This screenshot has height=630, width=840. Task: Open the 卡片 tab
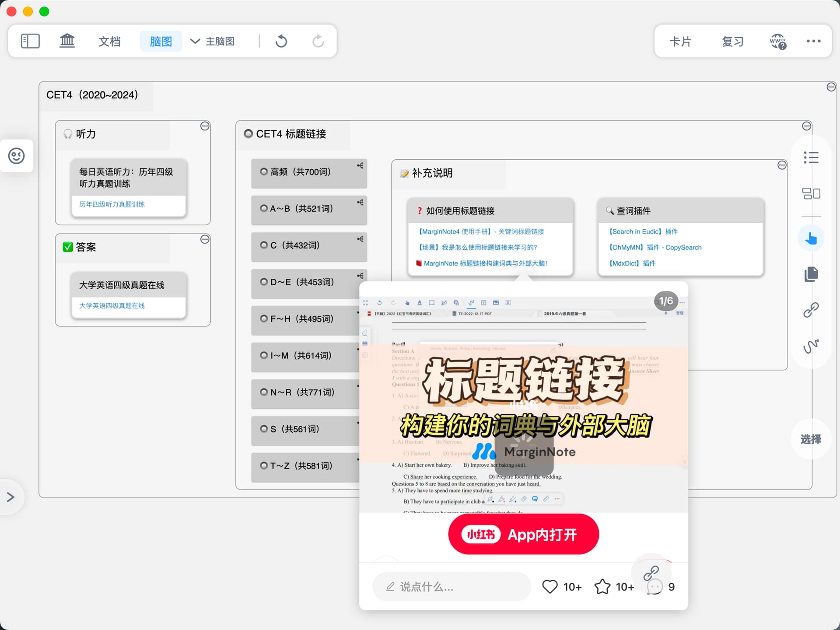680,41
